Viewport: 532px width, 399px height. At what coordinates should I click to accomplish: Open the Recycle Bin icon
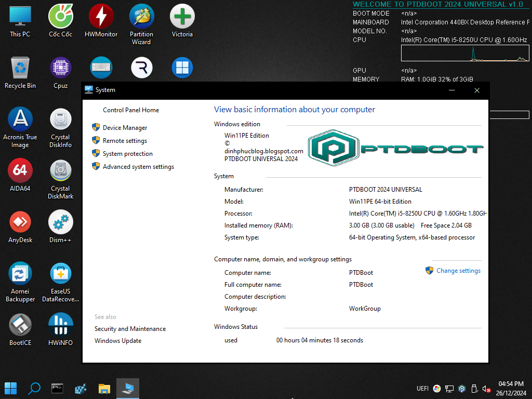(x=20, y=73)
